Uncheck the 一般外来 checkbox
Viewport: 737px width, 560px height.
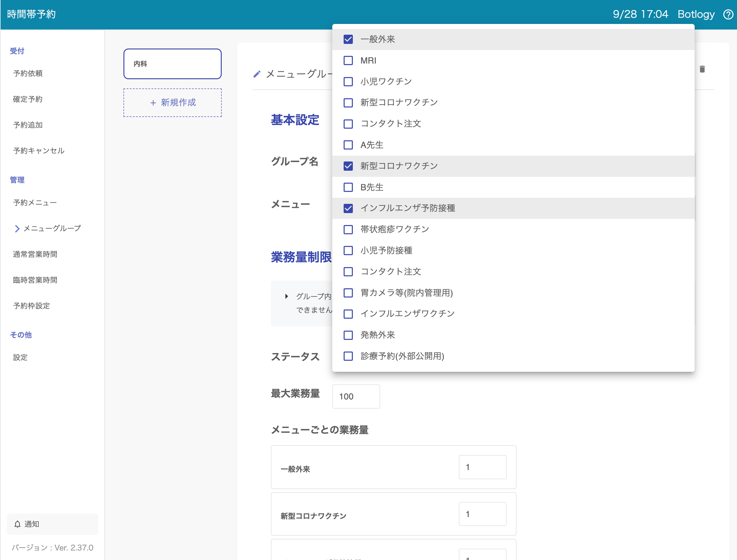point(348,39)
